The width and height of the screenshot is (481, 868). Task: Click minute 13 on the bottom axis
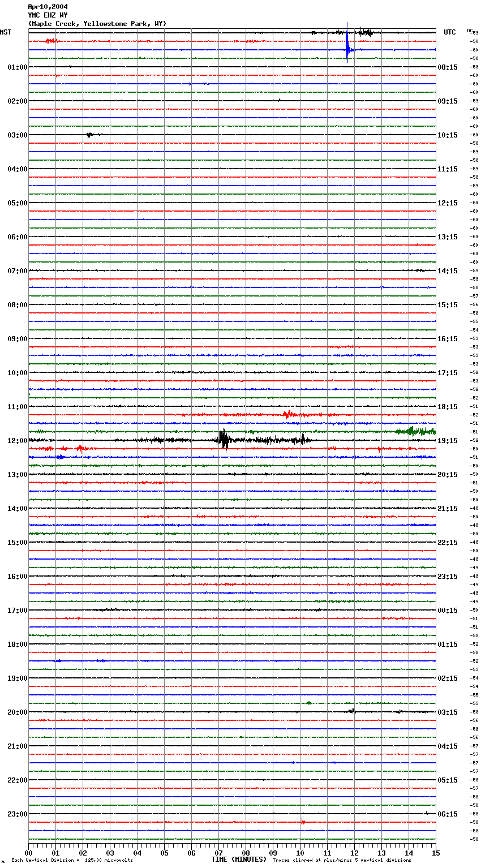tap(381, 853)
